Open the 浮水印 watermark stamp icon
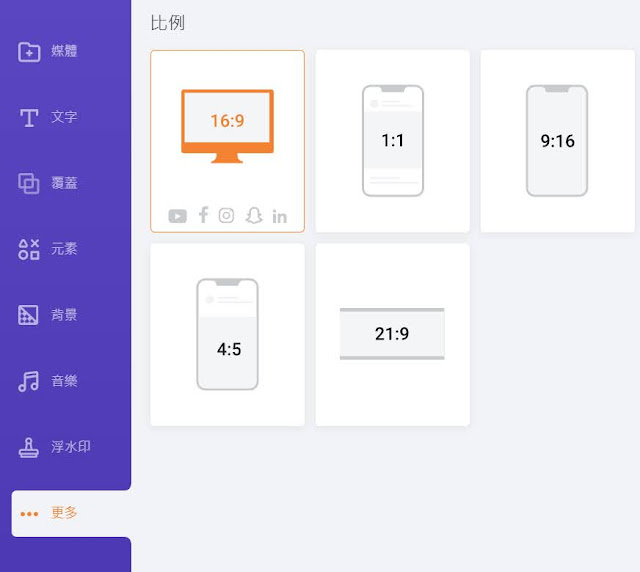The height and width of the screenshot is (572, 640). coord(29,447)
